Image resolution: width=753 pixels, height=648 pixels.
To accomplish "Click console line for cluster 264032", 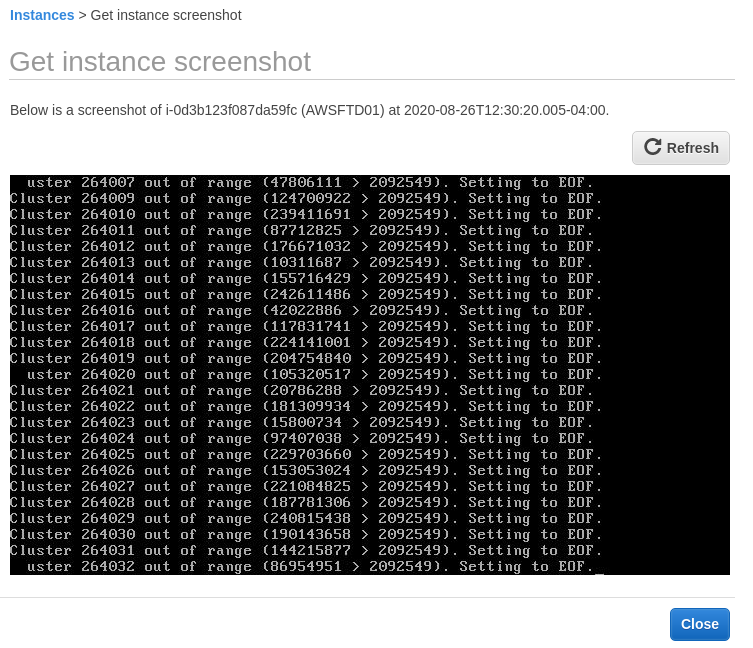I will (x=310, y=566).
